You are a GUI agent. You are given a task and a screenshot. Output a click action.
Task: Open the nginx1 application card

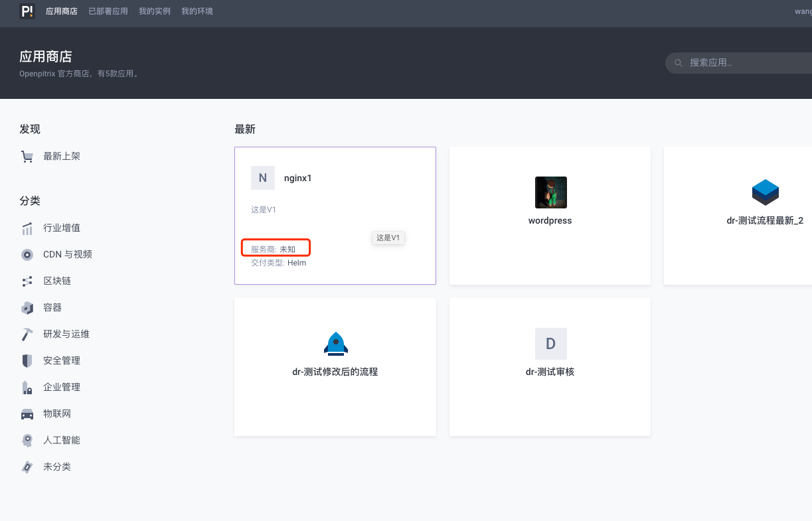click(335, 216)
